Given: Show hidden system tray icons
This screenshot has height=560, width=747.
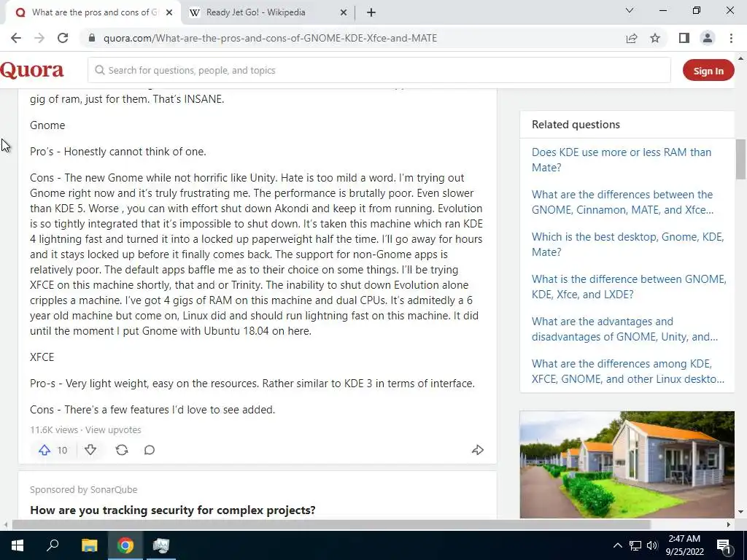Looking at the screenshot, I should pyautogui.click(x=617, y=545).
